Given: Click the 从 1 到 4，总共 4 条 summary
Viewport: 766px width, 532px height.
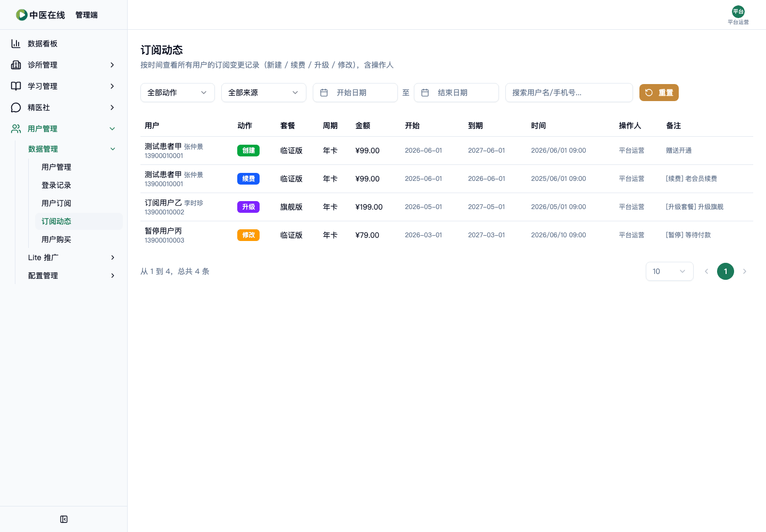Looking at the screenshot, I should coord(175,271).
